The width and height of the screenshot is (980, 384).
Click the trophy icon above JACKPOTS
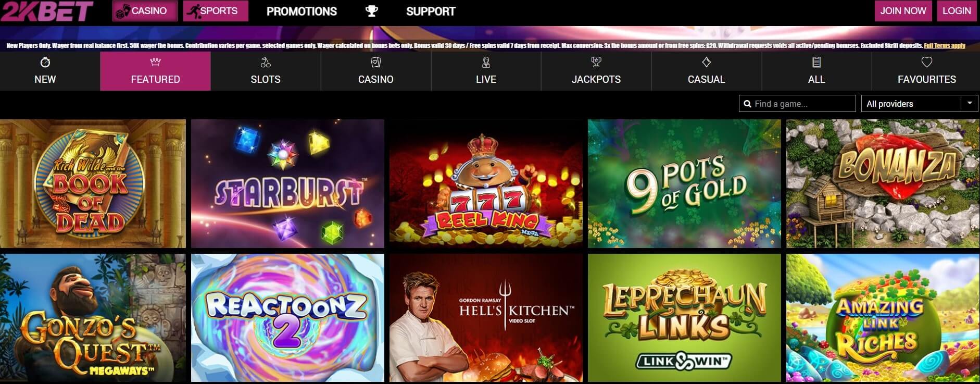pyautogui.click(x=596, y=63)
